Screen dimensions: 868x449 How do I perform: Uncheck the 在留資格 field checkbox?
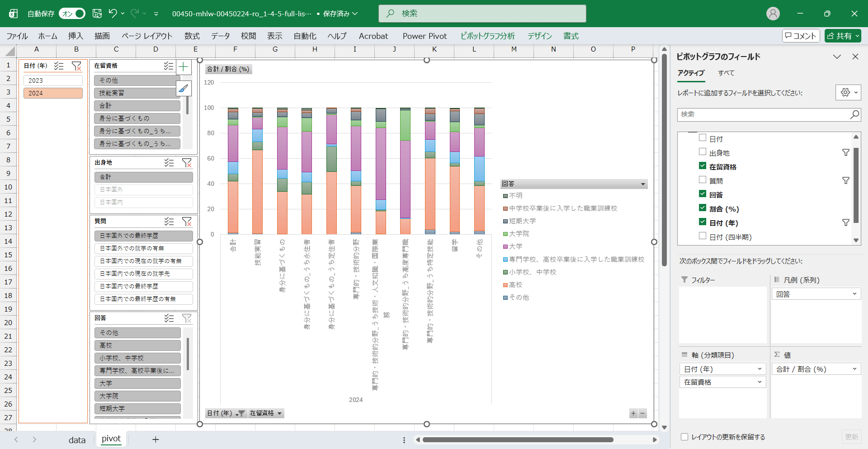tap(703, 166)
